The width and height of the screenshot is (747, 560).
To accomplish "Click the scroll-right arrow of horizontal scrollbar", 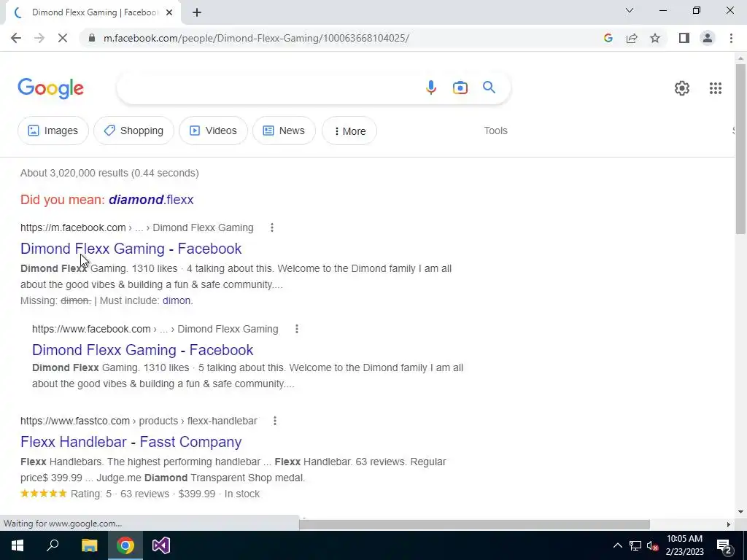I will [x=728, y=524].
